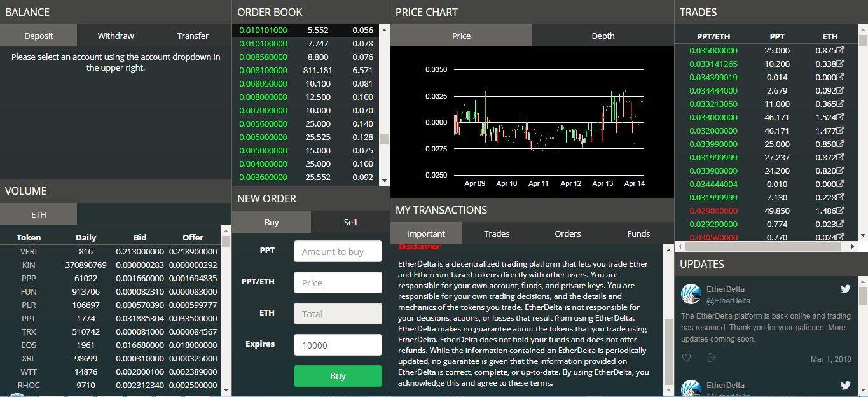Image resolution: width=868 pixels, height=397 pixels.
Task: Open @EtherDelta handle link in first tweet
Action: [729, 300]
